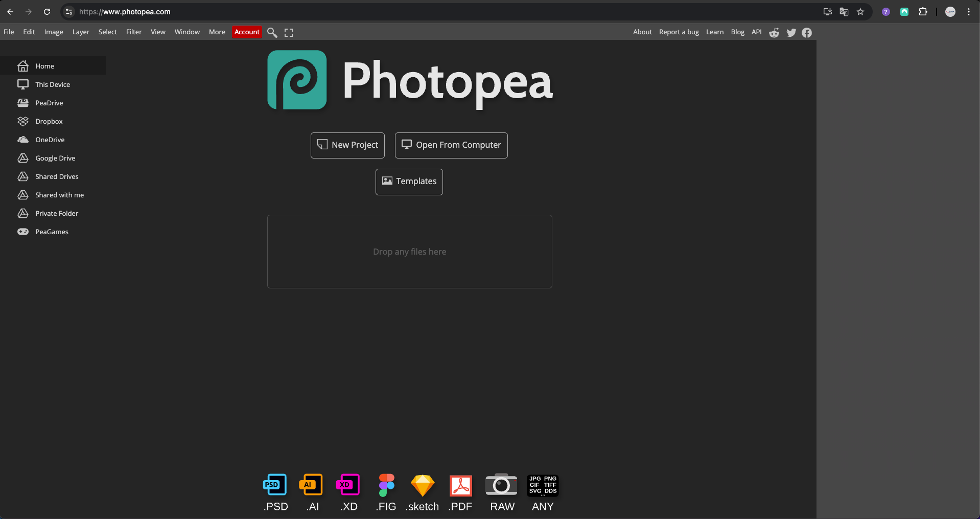Open the More menu
The image size is (980, 519).
click(217, 32)
